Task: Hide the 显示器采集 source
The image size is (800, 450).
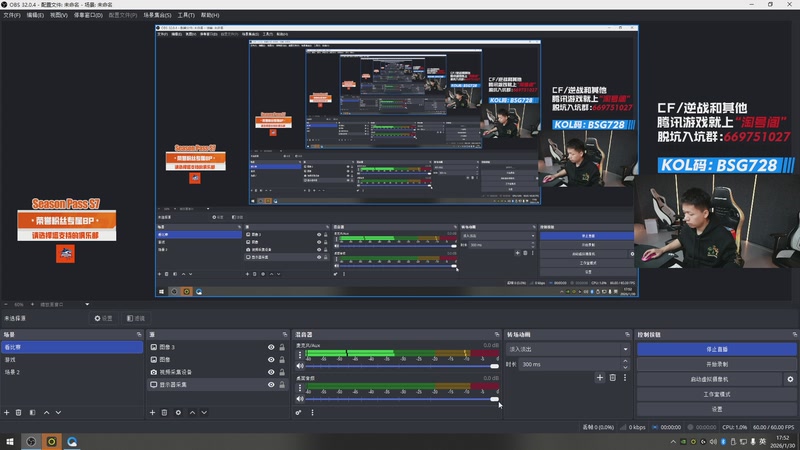Action: pyautogui.click(x=271, y=384)
